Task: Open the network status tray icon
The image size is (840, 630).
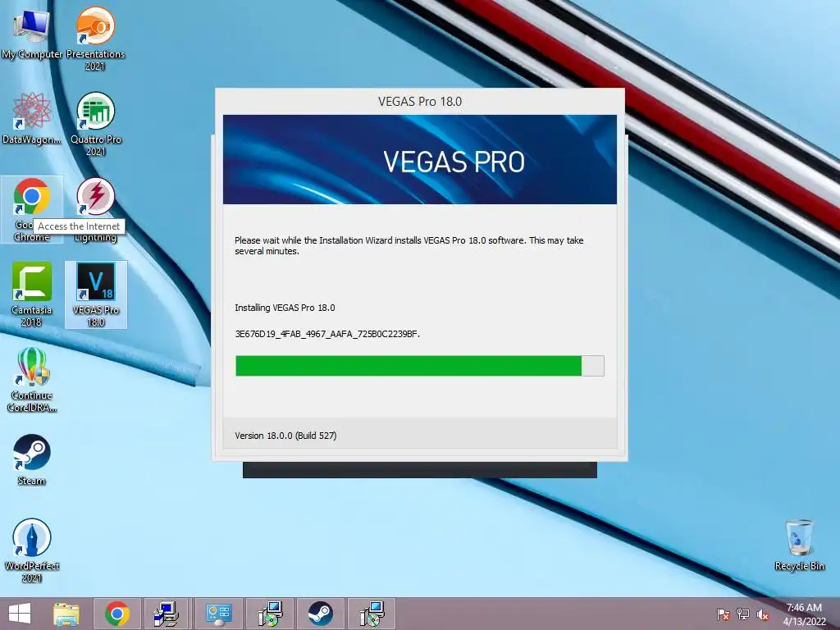Action: (743, 614)
